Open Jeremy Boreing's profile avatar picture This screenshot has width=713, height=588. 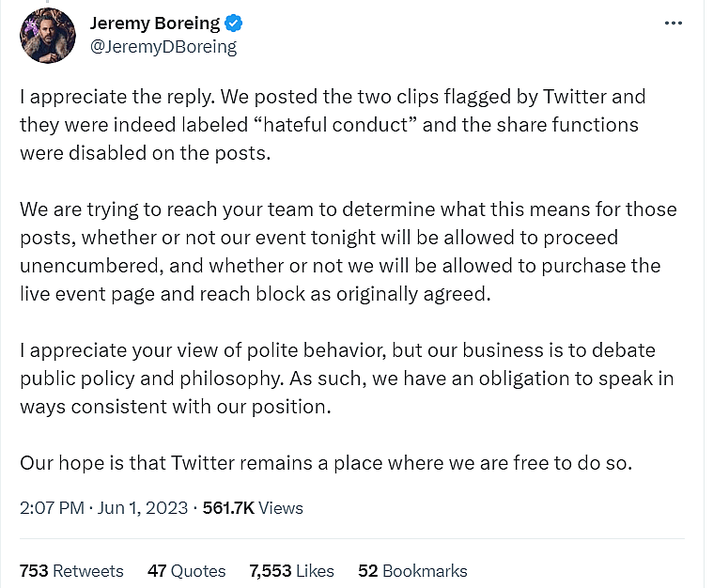tap(48, 36)
